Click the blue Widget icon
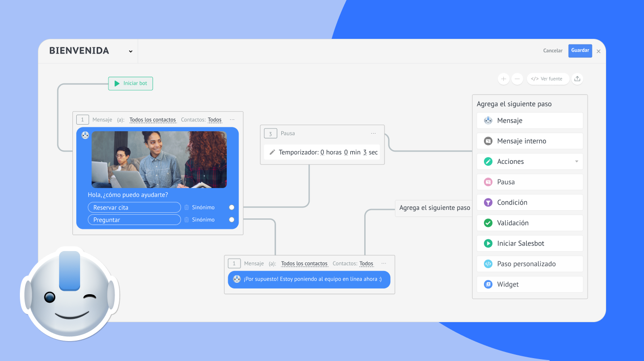The width and height of the screenshot is (644, 361). 488,284
